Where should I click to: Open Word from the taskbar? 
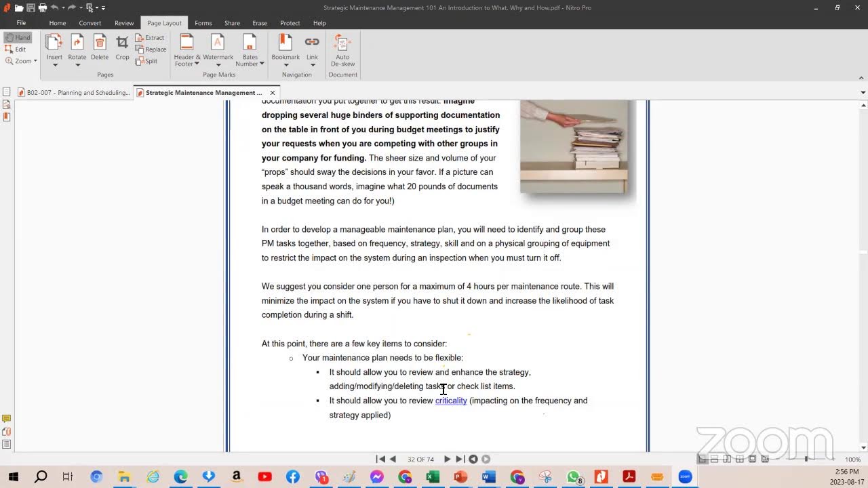488,477
